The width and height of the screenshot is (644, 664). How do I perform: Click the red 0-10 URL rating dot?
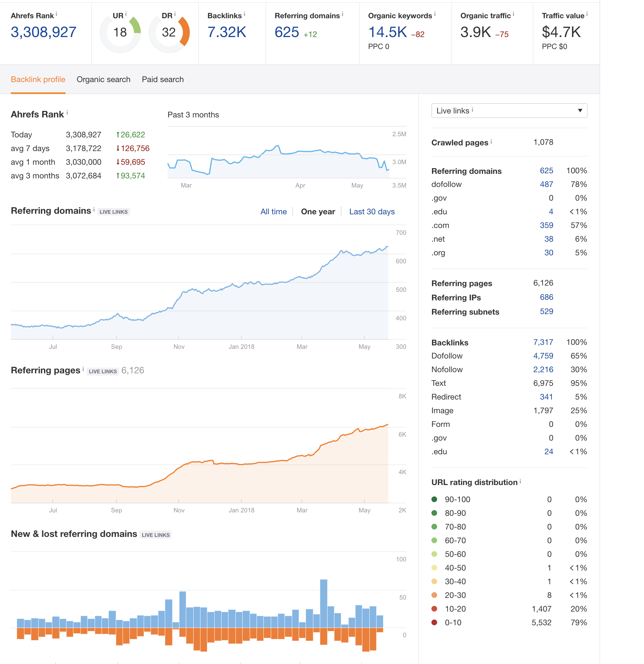[434, 622]
